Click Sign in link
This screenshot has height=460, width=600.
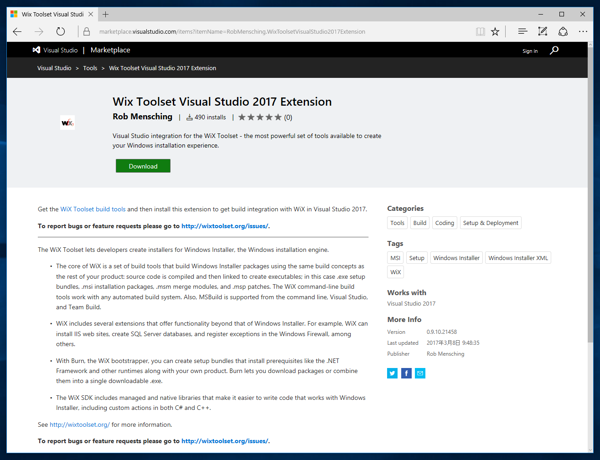[x=530, y=51]
